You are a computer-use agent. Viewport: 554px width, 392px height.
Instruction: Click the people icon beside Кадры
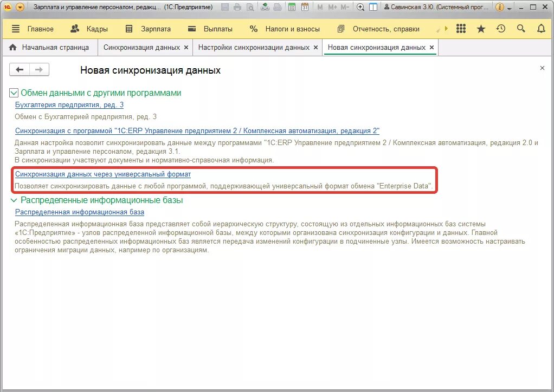(x=75, y=29)
